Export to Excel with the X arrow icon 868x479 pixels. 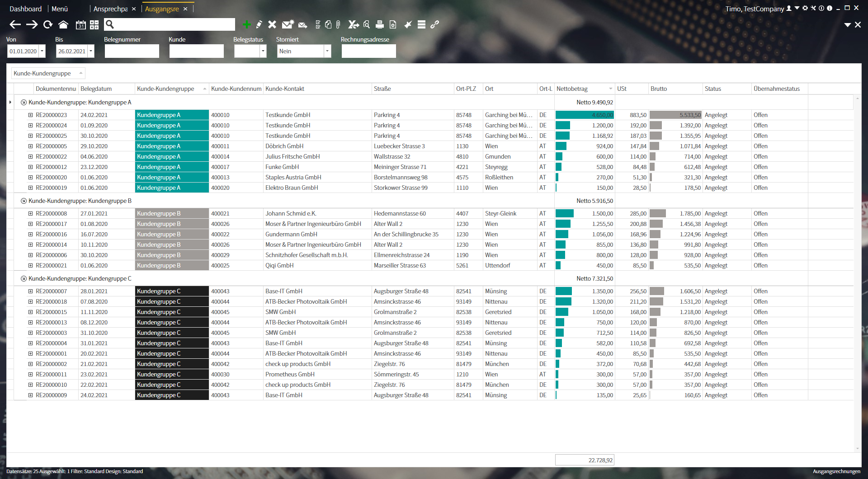pyautogui.click(x=354, y=24)
